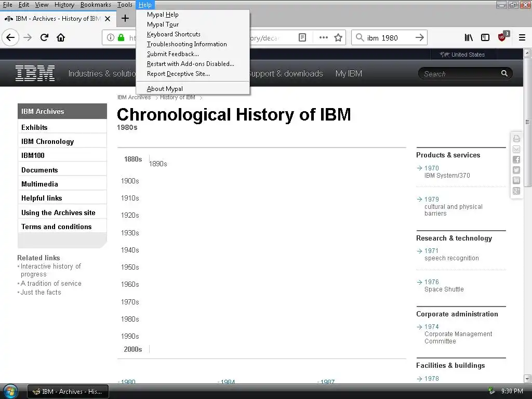
Task: Jump to 1880s timeline start
Action: pos(133,159)
